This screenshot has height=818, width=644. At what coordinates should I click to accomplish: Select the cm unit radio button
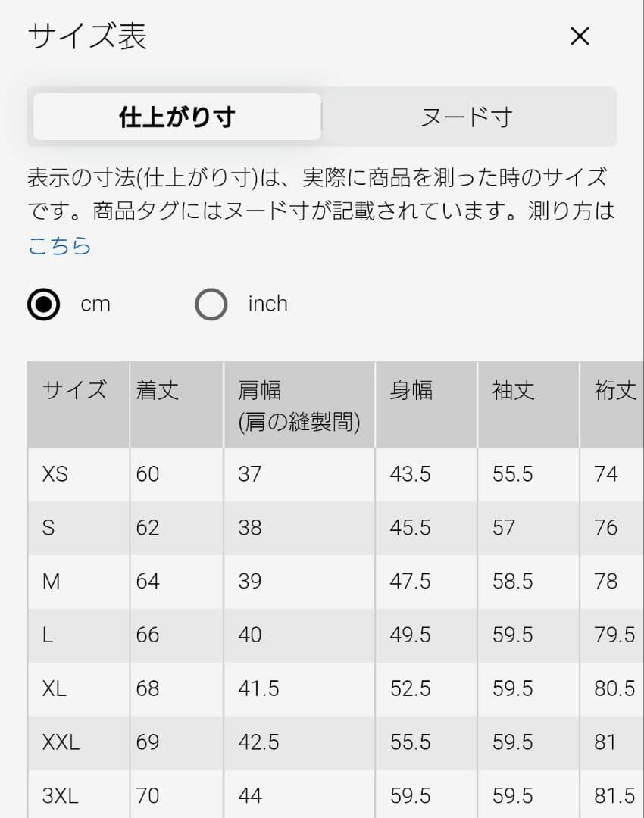(43, 304)
